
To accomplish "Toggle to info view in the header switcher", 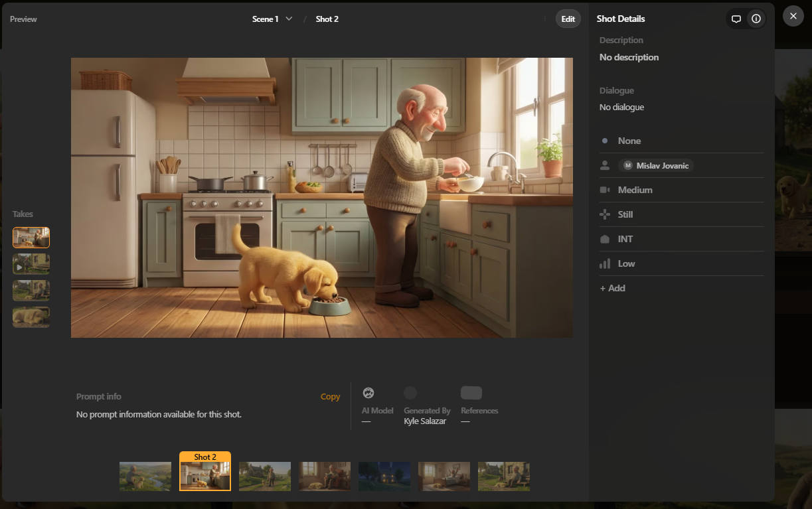I will (x=757, y=19).
